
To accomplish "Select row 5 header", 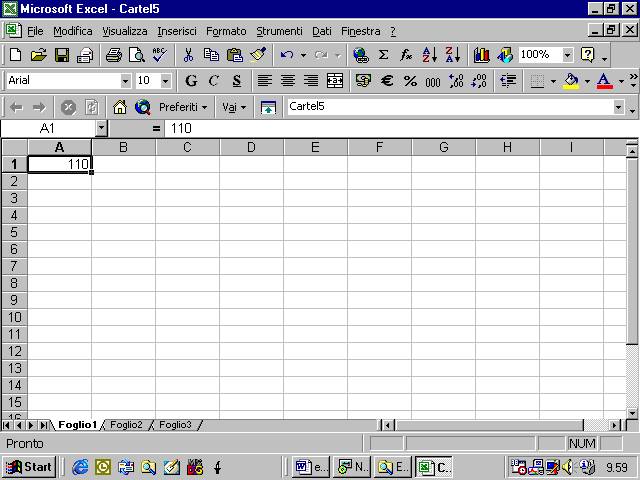I will (14, 232).
